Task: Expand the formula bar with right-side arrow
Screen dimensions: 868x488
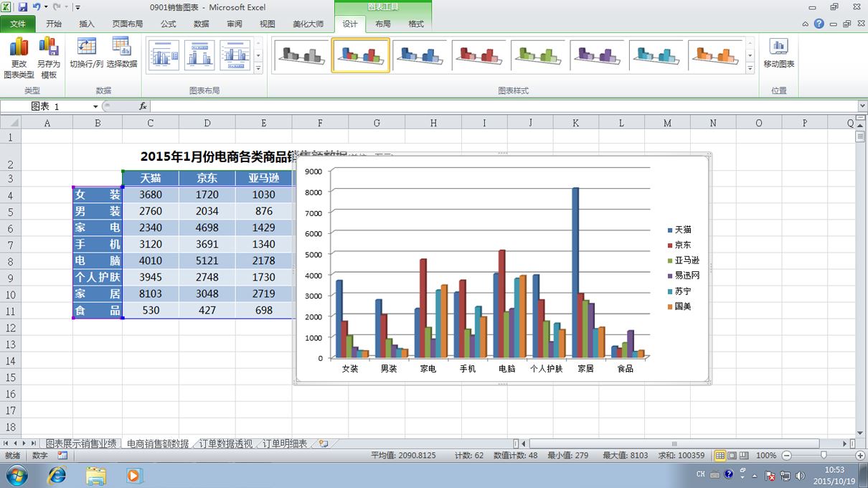Action: pyautogui.click(x=862, y=106)
